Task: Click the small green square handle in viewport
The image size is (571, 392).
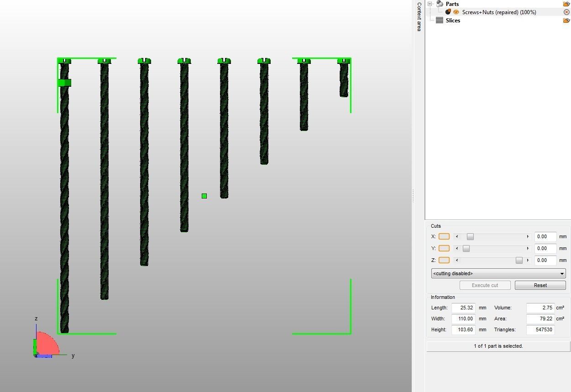Action: pyautogui.click(x=204, y=196)
